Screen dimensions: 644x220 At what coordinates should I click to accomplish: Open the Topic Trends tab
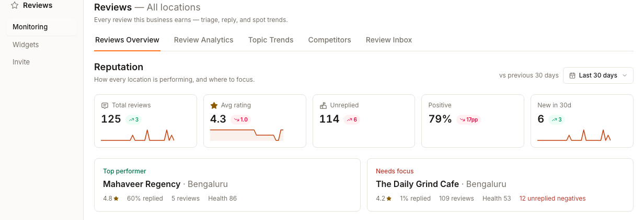(271, 40)
